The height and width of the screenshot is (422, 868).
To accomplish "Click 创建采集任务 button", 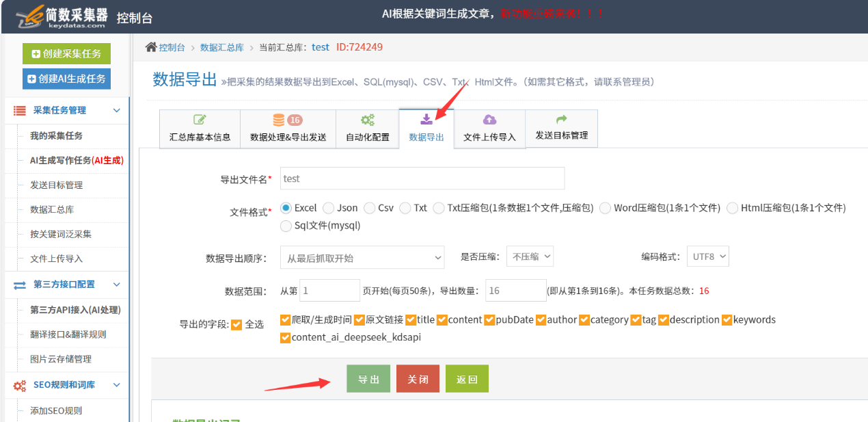I will pos(66,54).
